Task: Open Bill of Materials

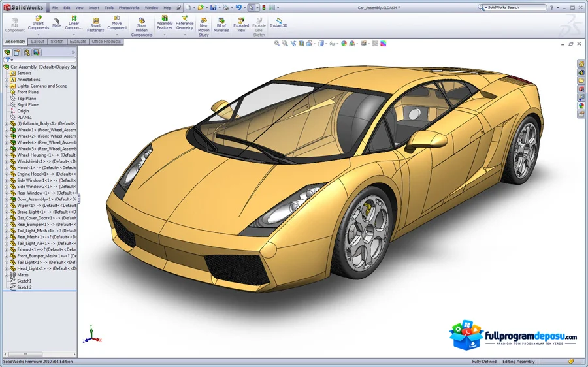Action: 221,25
